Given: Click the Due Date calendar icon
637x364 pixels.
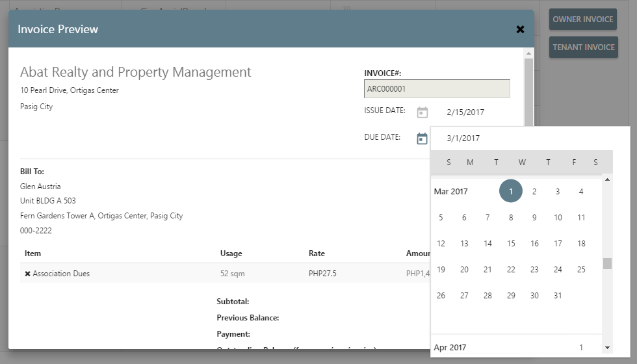Looking at the screenshot, I should [422, 138].
